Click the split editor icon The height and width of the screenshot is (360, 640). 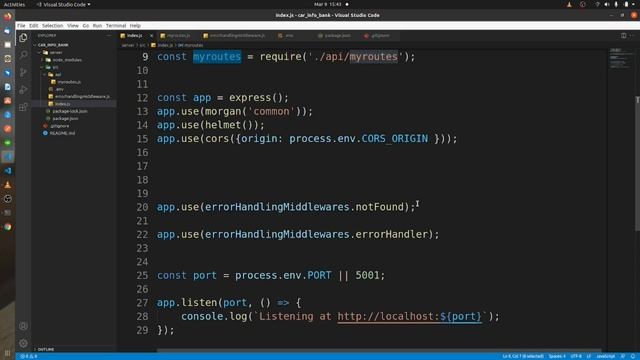[624, 36]
